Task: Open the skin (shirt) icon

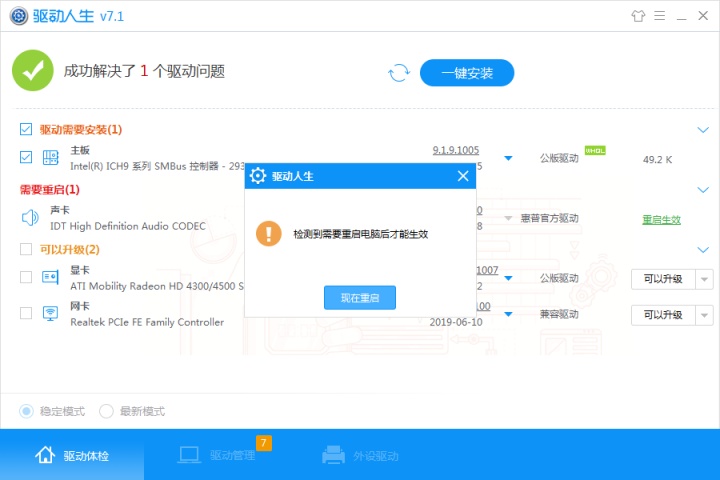Action: coord(638,16)
